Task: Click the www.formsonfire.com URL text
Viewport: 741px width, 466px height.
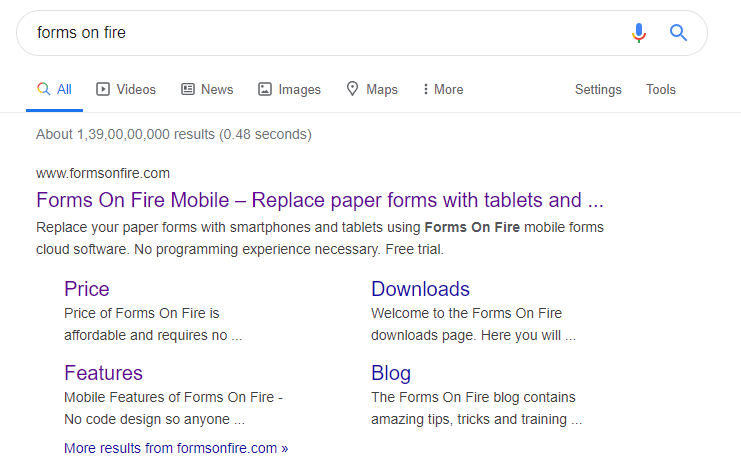Action: (x=103, y=173)
